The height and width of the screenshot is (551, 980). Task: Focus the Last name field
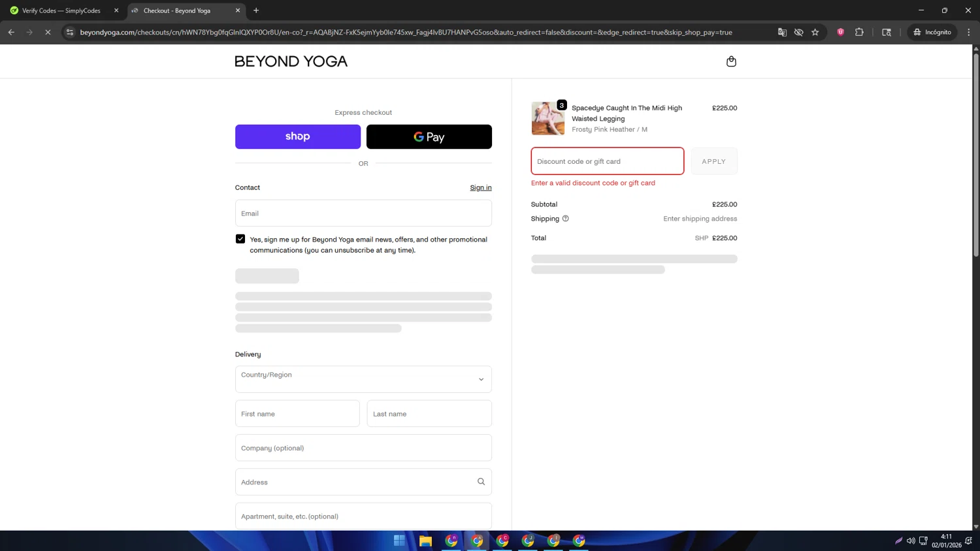(x=429, y=414)
